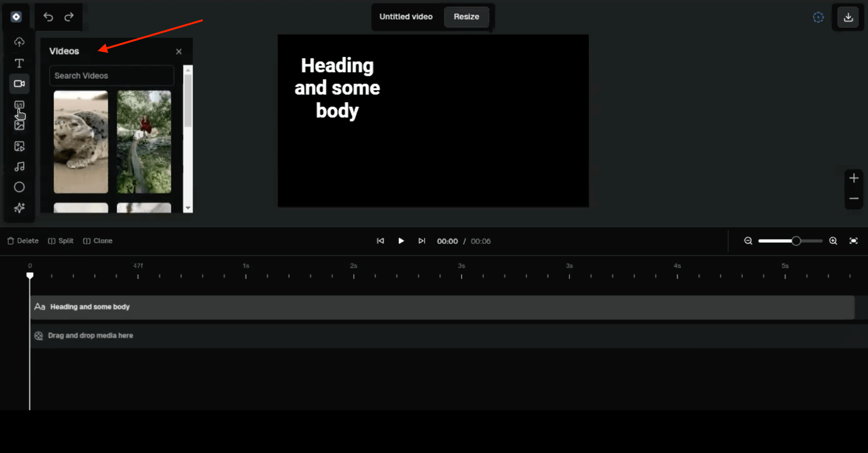Select the Shapes circle icon
The width and height of the screenshot is (868, 453).
click(19, 187)
